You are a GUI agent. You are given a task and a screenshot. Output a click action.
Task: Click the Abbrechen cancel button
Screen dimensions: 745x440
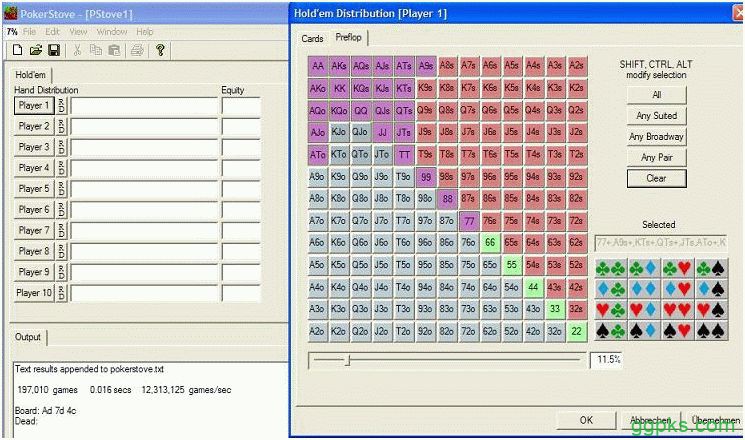point(650,420)
